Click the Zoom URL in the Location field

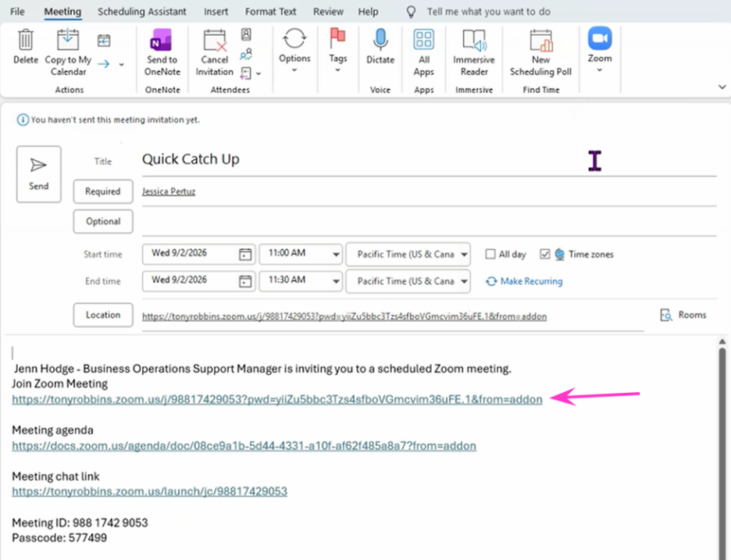[x=344, y=316]
